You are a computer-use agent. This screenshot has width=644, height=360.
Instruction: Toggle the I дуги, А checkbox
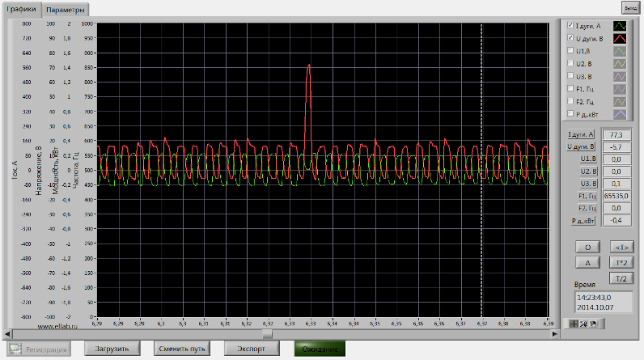[570, 25]
